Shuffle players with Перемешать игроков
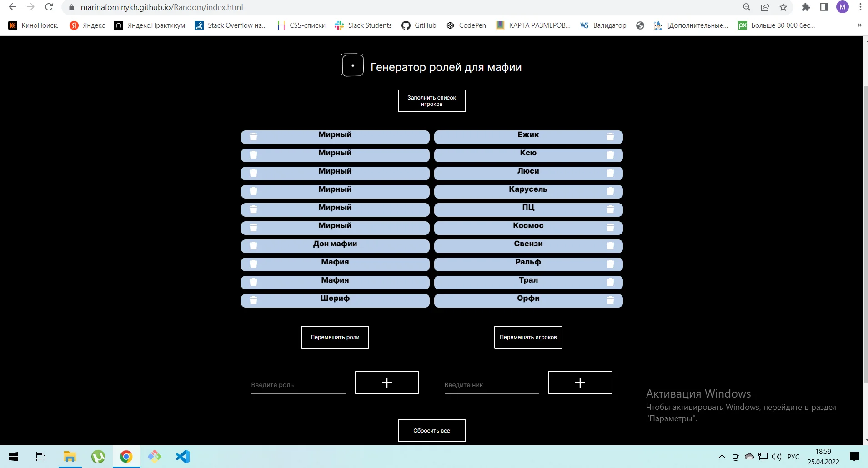The width and height of the screenshot is (868, 468). pyautogui.click(x=528, y=337)
